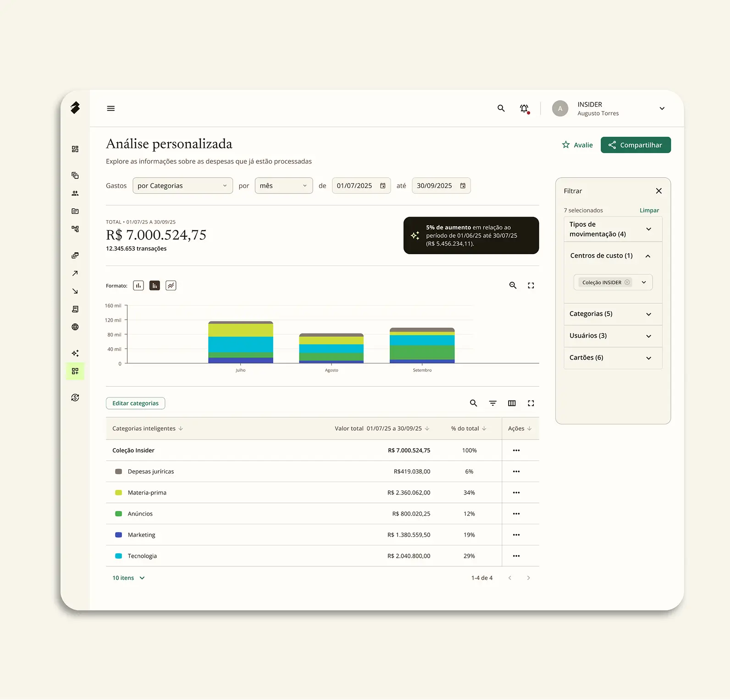The width and height of the screenshot is (730, 700).
Task: Close the Filtrar panel
Action: coord(659,191)
